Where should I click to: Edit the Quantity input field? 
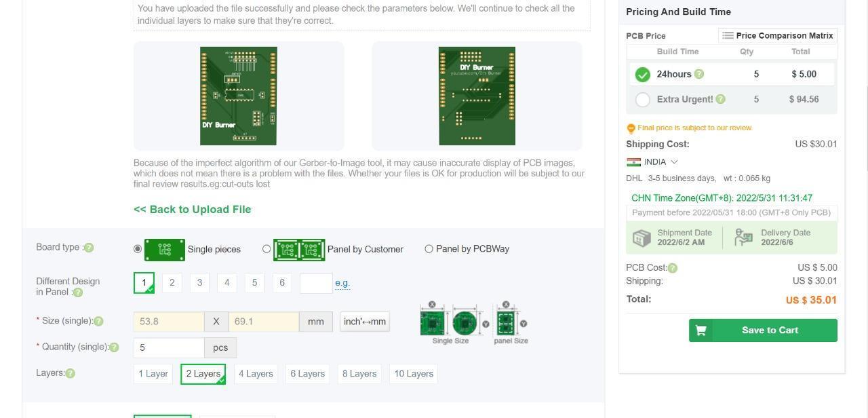pos(168,347)
